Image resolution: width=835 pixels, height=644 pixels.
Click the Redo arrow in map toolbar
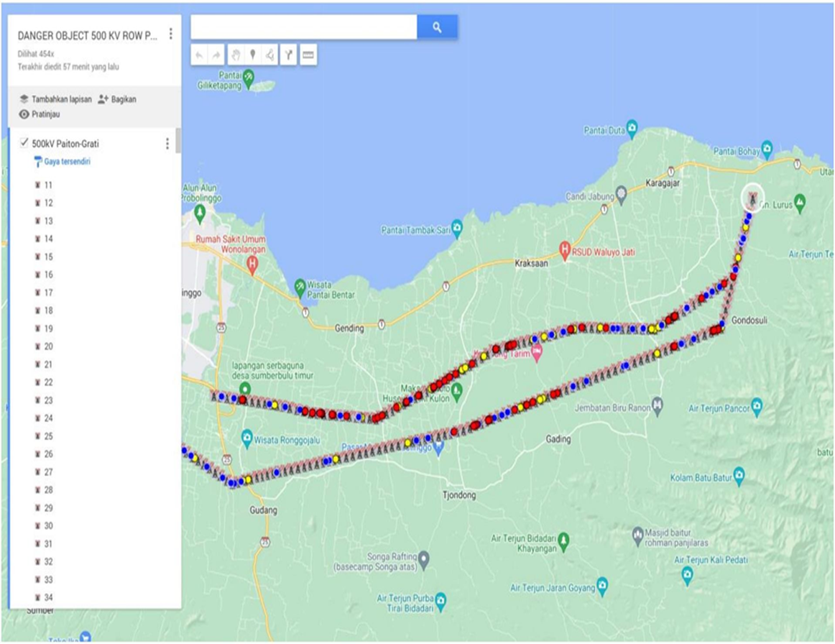(216, 55)
